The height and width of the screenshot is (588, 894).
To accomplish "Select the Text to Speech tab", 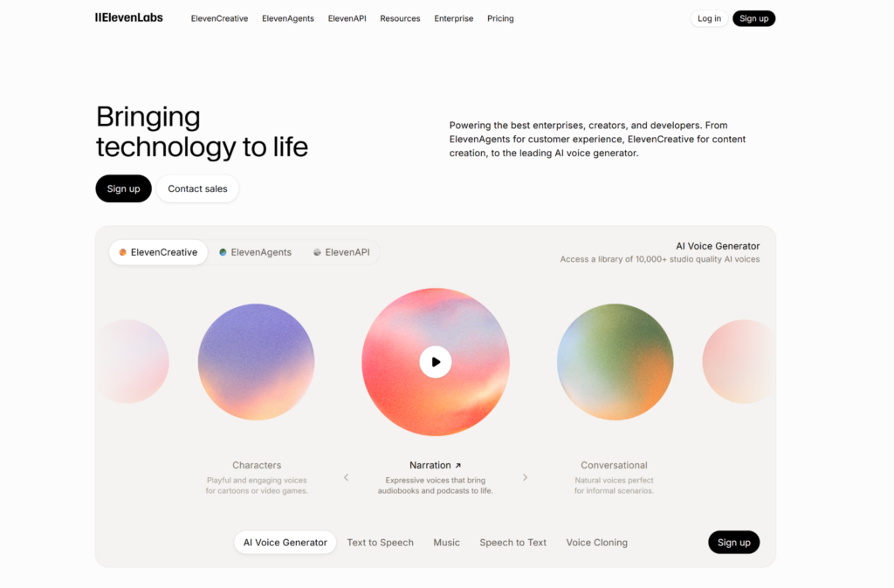I will coord(380,543).
